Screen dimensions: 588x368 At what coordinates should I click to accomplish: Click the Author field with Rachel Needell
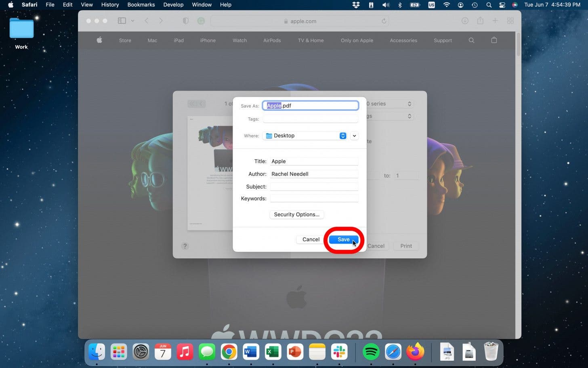pyautogui.click(x=314, y=174)
